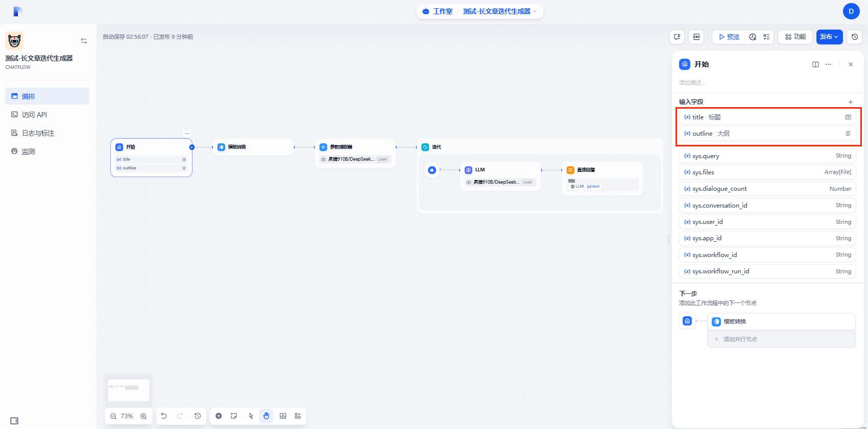The width and height of the screenshot is (868, 429).
Task: Organize nodes with the auto-layout icon
Action: [298, 416]
